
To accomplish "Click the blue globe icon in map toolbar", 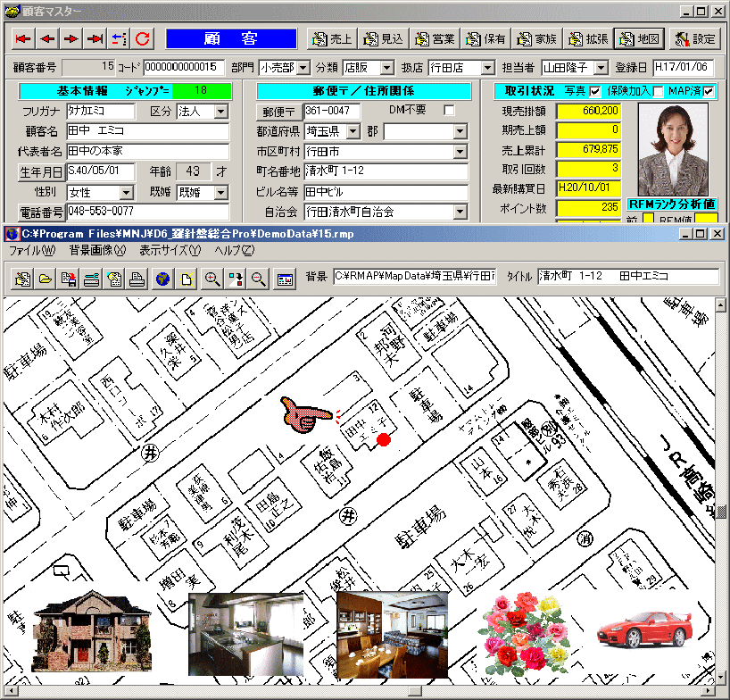I will 163,279.
